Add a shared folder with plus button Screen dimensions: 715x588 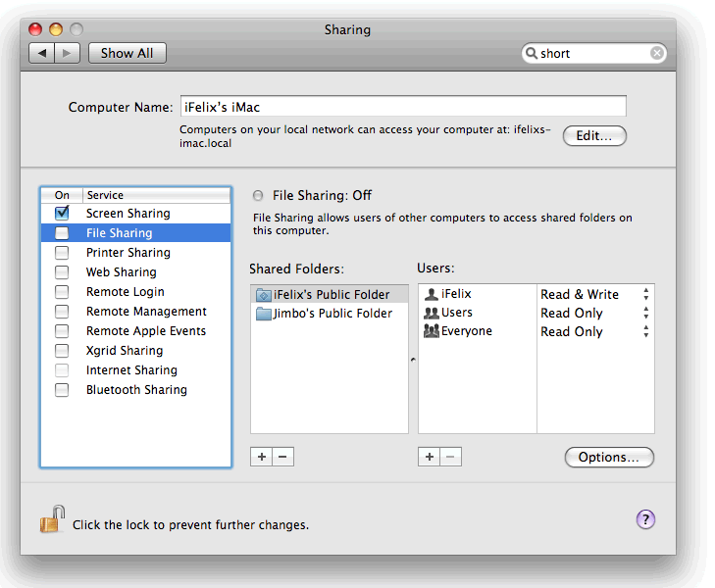click(x=261, y=457)
